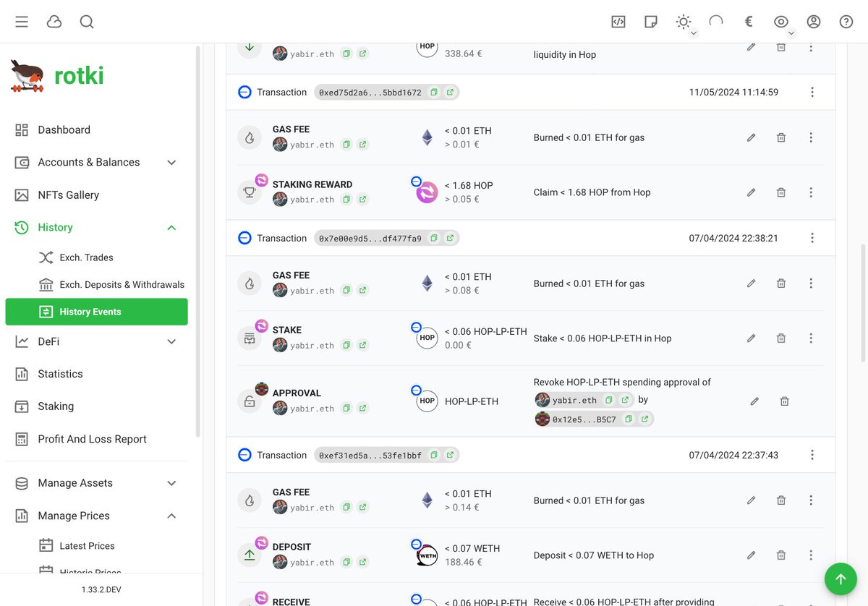Open address 0x12e5...B5C7 in block explorer
Image resolution: width=868 pixels, height=606 pixels.
[x=644, y=419]
